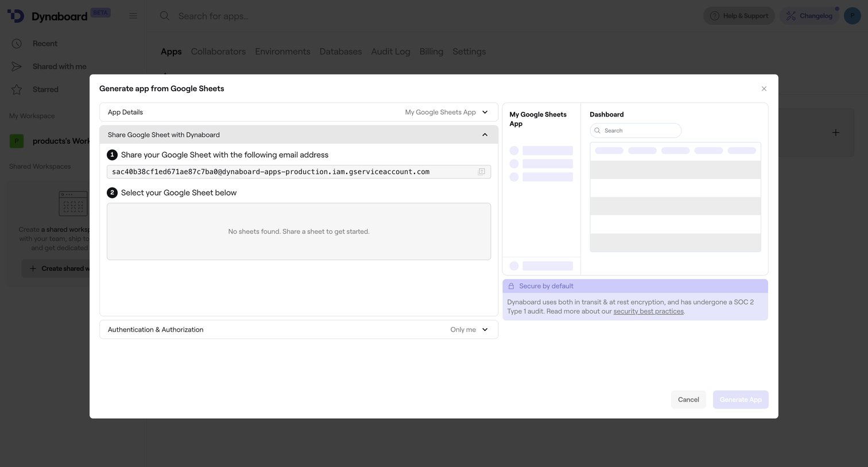The height and width of the screenshot is (467, 868).
Task: Click the shared workspace illustration icon
Action: pyautogui.click(x=73, y=204)
